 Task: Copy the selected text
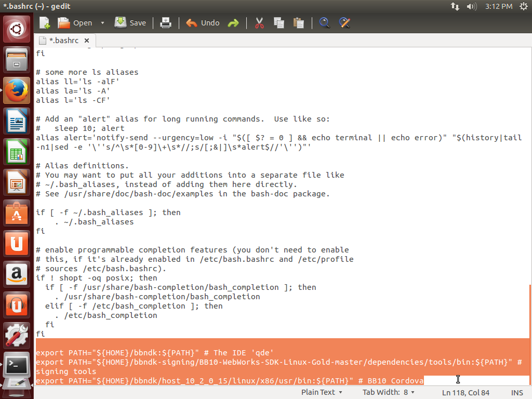279,23
